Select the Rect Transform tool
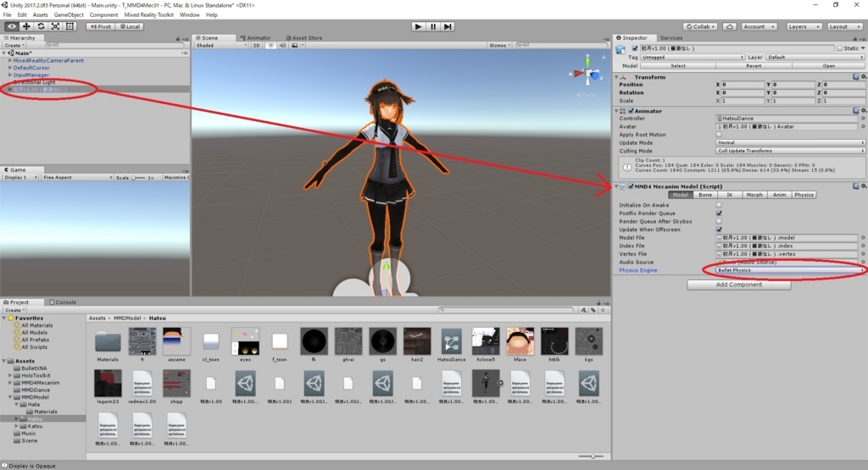The image size is (868, 470). click(x=70, y=26)
